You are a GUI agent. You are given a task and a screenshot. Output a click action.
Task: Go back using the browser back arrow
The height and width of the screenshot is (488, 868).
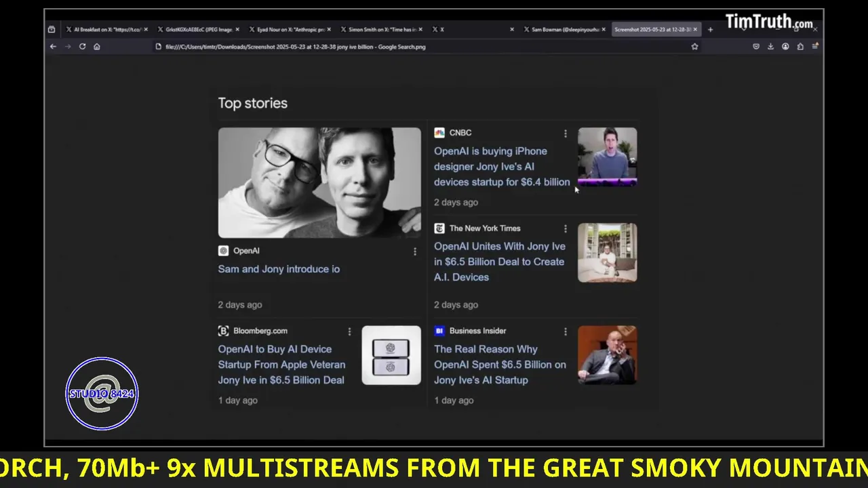[53, 47]
